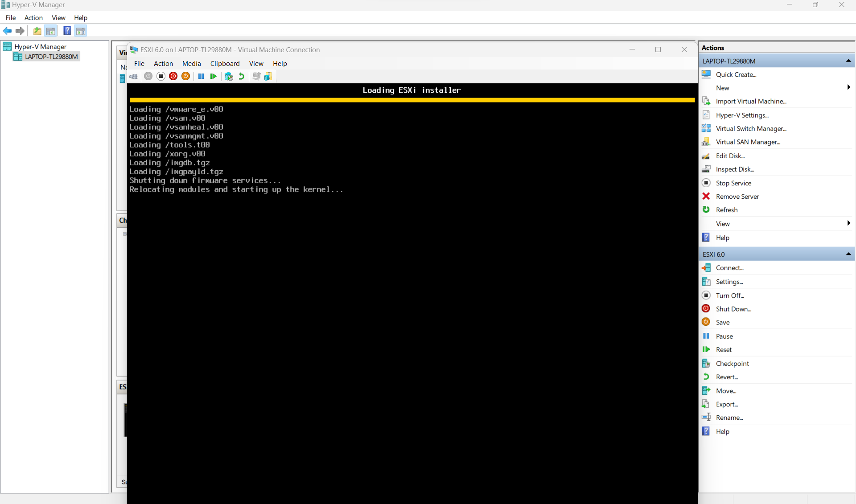Viewport: 856px width, 504px height.
Task: Expand the New submenu arrow
Action: click(x=848, y=87)
